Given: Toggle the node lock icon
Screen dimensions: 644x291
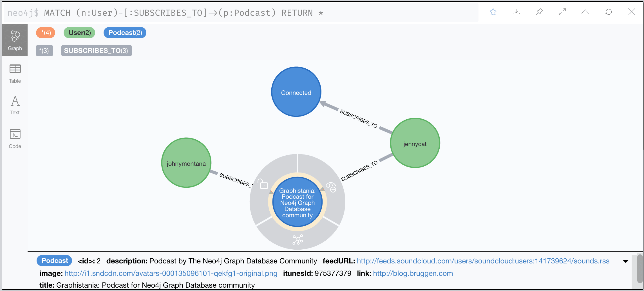Looking at the screenshot, I should pyautogui.click(x=263, y=184).
